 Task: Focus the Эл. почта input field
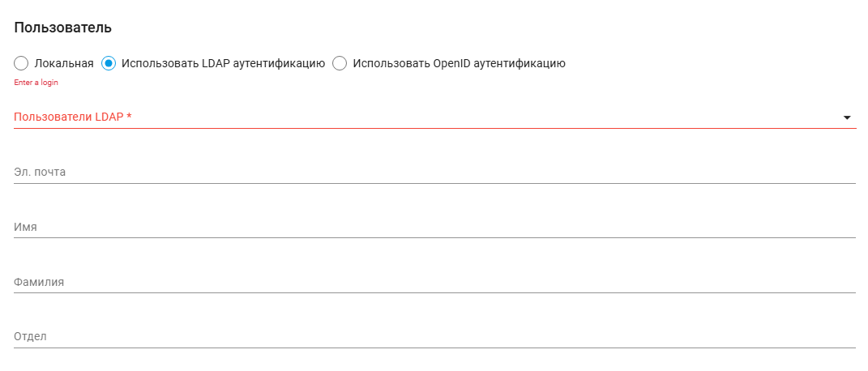point(434,172)
